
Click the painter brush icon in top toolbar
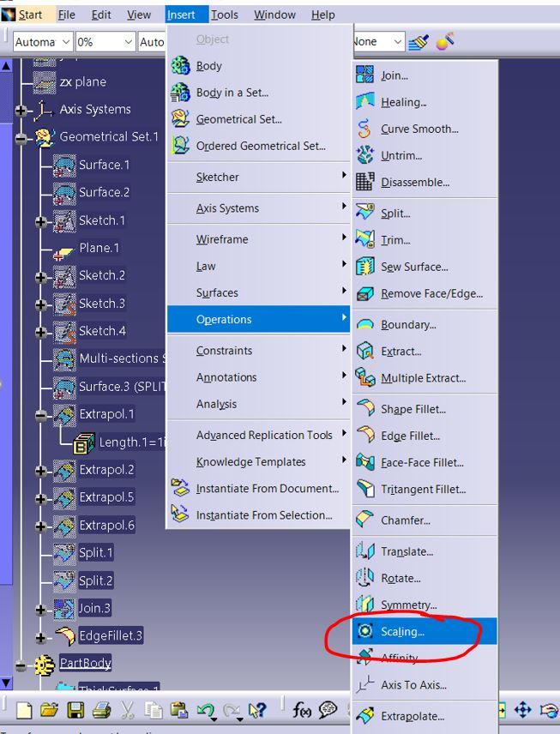pyautogui.click(x=418, y=41)
